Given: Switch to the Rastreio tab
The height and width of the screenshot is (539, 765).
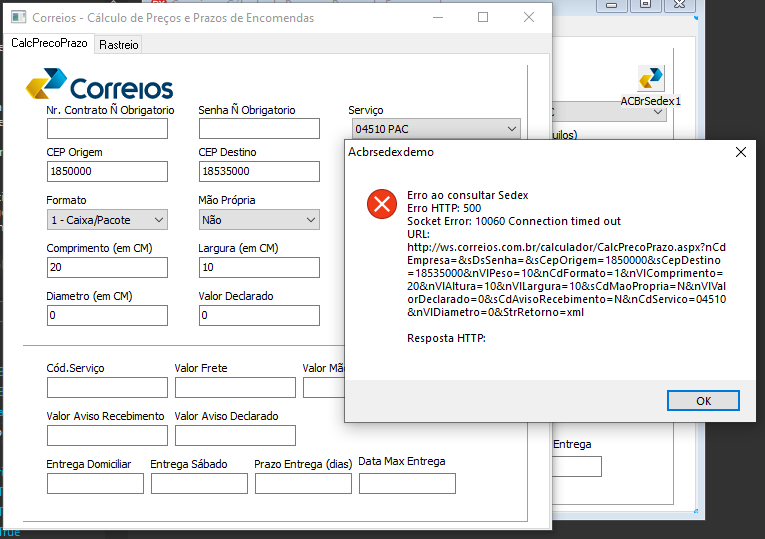Looking at the screenshot, I should click(119, 45).
